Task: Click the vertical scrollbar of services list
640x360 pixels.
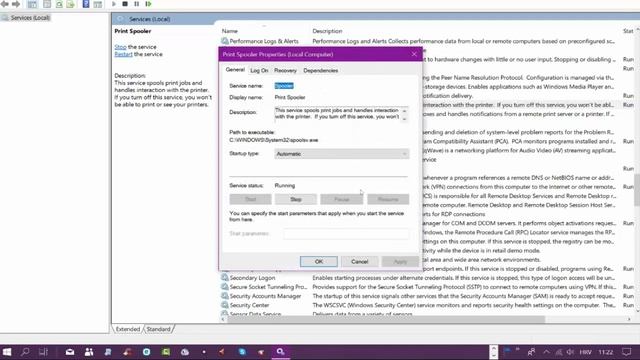Action: 637,190
